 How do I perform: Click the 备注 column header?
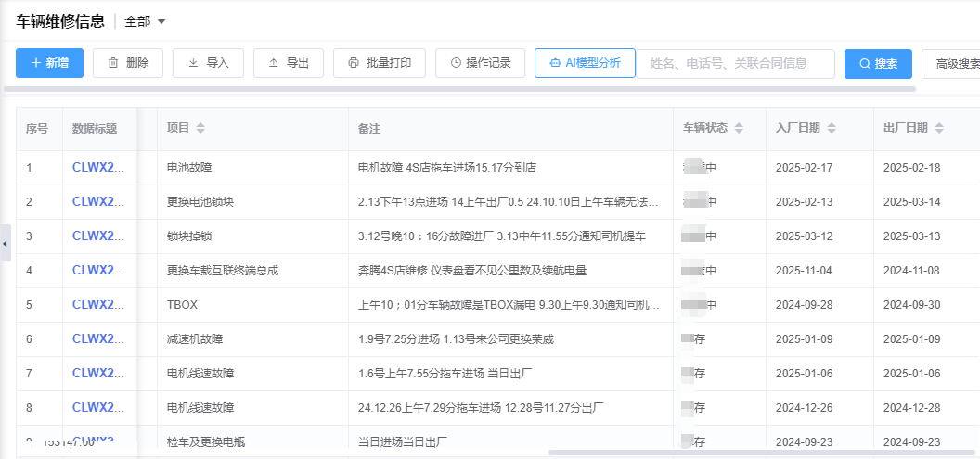click(368, 129)
